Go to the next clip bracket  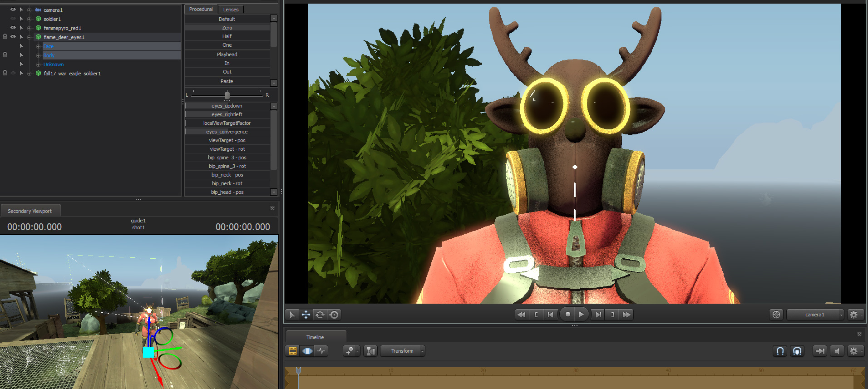pos(612,315)
